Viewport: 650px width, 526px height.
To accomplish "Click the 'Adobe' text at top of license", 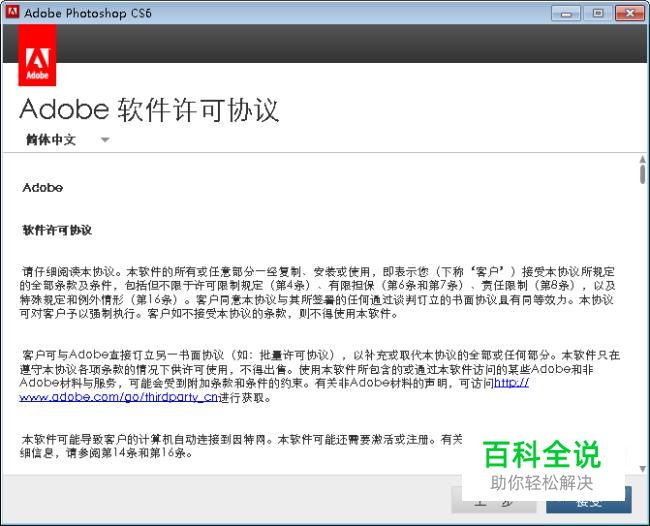I will (x=43, y=188).
